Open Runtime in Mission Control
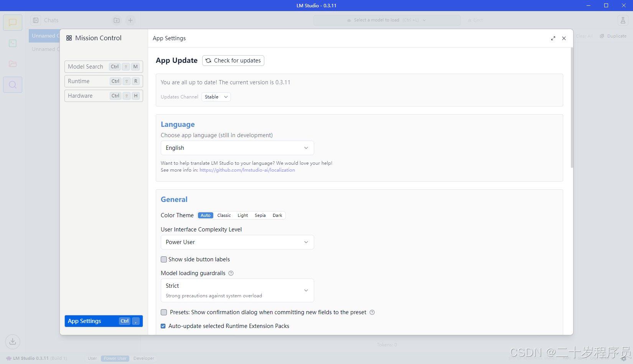This screenshot has height=364, width=633. (x=104, y=81)
